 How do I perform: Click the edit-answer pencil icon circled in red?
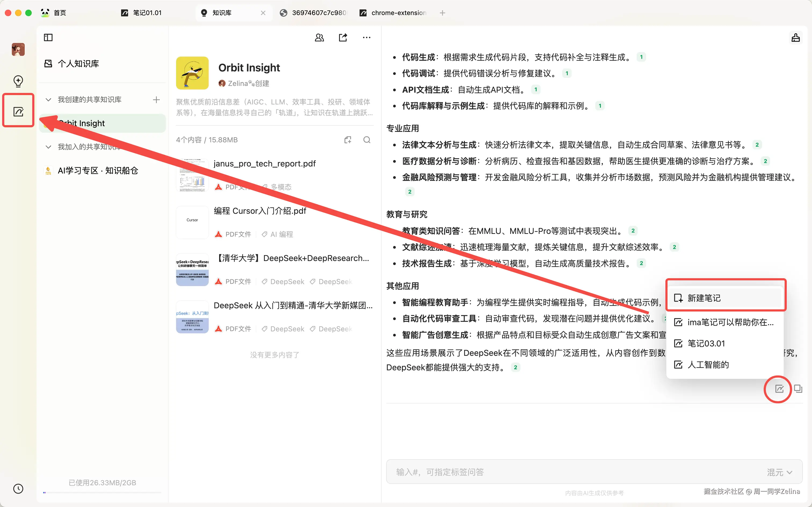coord(779,389)
